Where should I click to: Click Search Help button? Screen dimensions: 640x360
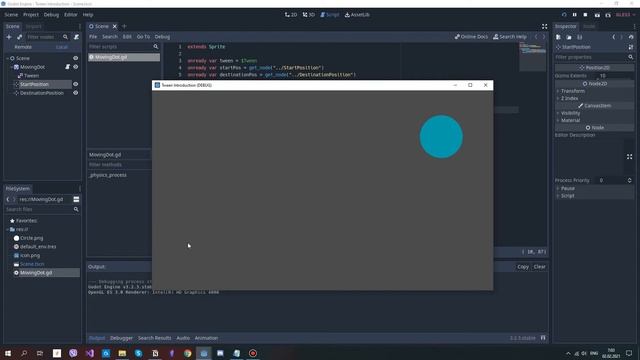click(x=510, y=37)
